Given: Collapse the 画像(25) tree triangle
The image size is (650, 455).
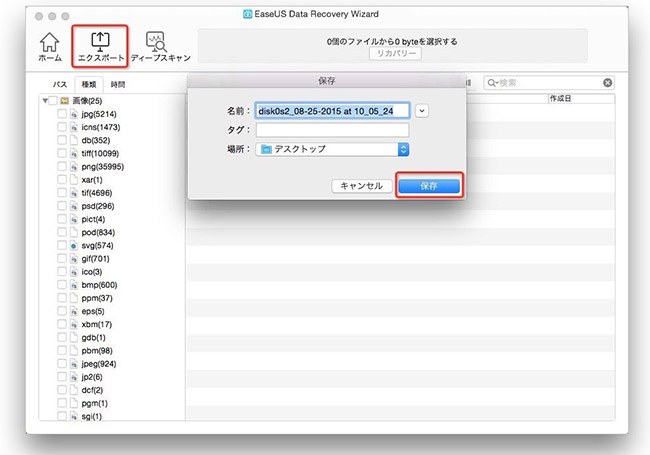Looking at the screenshot, I should pyautogui.click(x=45, y=101).
